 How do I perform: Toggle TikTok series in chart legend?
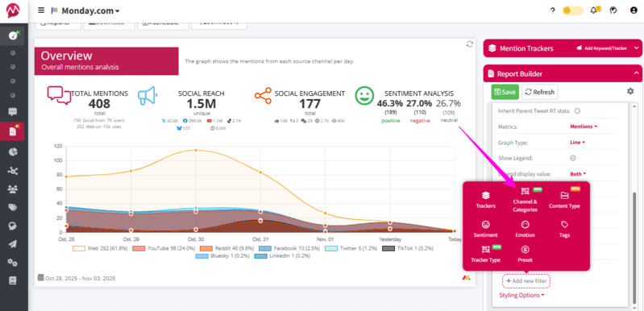pyautogui.click(x=407, y=248)
